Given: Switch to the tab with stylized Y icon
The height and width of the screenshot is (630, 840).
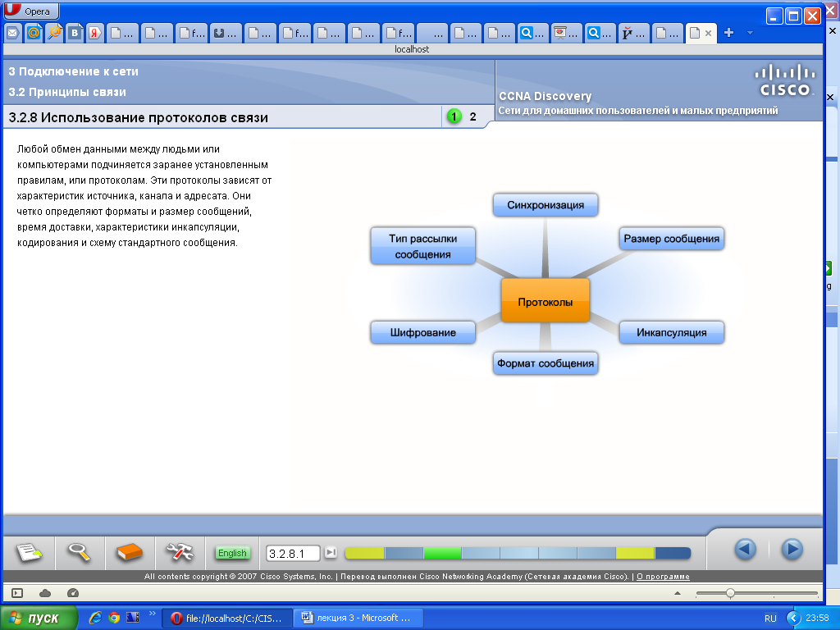Looking at the screenshot, I should (x=634, y=33).
